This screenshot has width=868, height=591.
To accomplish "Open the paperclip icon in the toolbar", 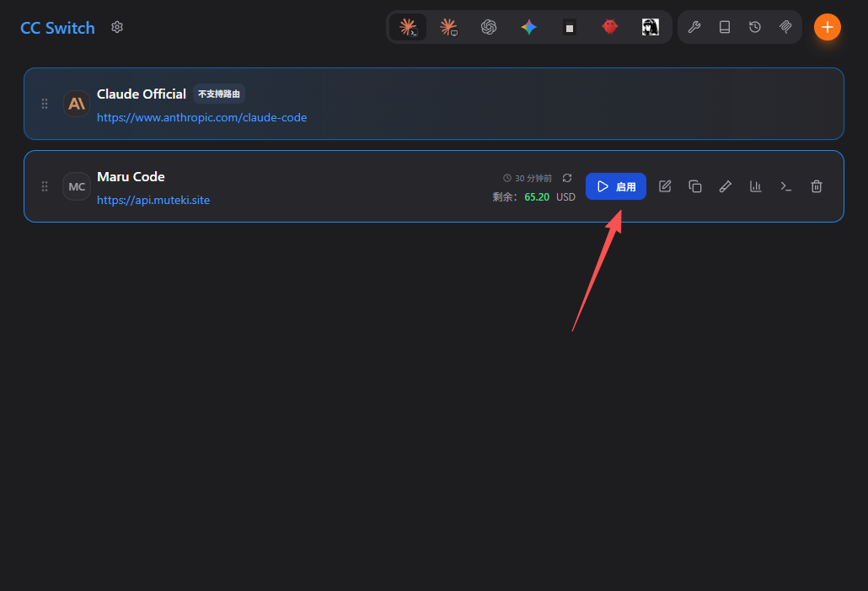I will point(785,27).
